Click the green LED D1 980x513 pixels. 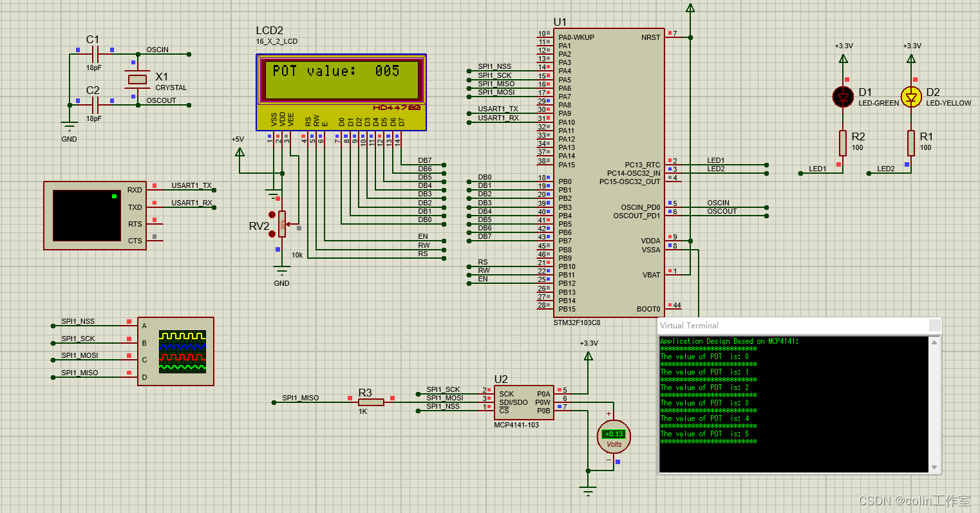842,97
